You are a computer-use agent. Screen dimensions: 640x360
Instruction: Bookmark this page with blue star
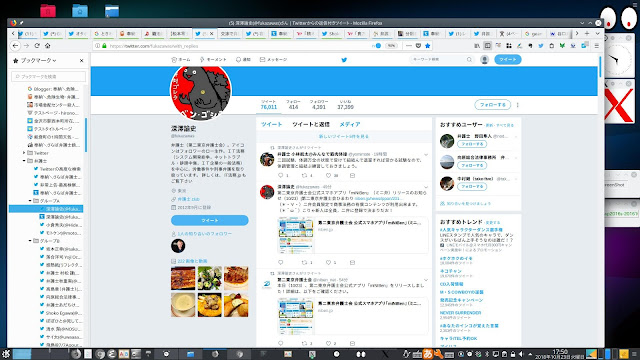point(427,46)
